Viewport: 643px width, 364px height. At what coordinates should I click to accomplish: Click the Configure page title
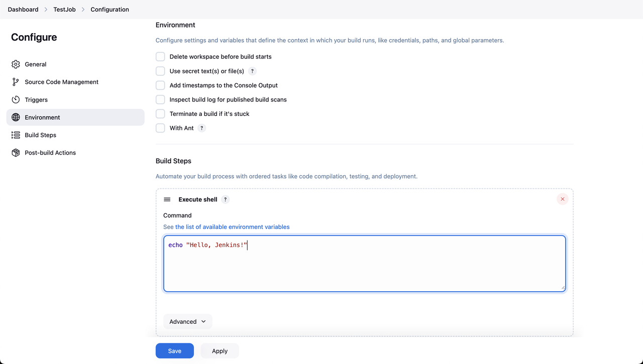click(34, 37)
